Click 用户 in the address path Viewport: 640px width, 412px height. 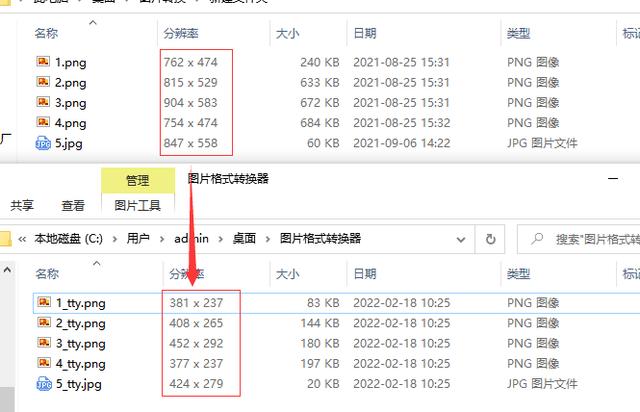click(x=138, y=238)
